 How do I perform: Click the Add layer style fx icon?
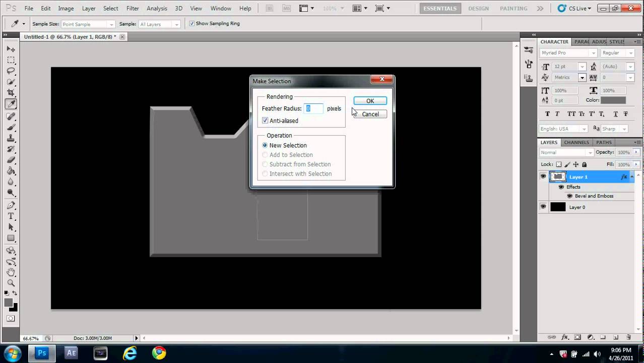[565, 337]
